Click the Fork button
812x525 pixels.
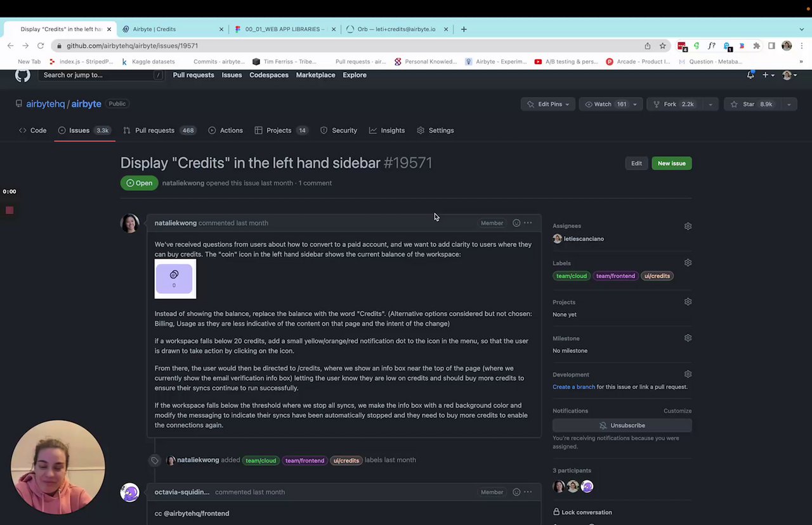tap(674, 104)
